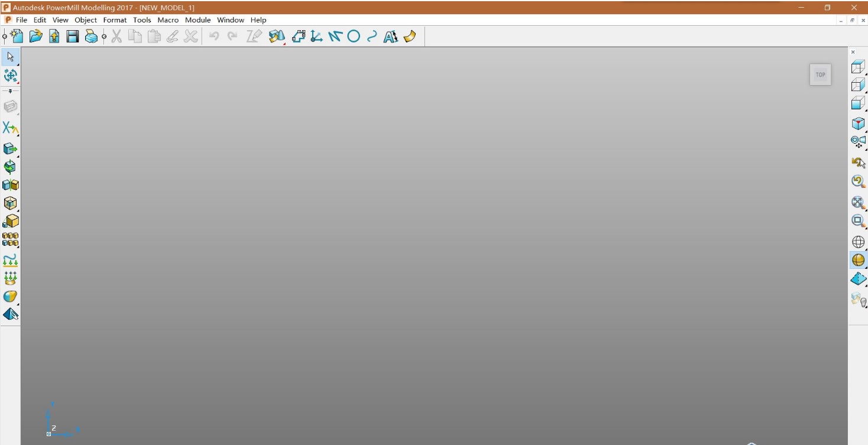This screenshot has height=445, width=868.
Task: Save the model using the floppy disk icon
Action: 73,37
